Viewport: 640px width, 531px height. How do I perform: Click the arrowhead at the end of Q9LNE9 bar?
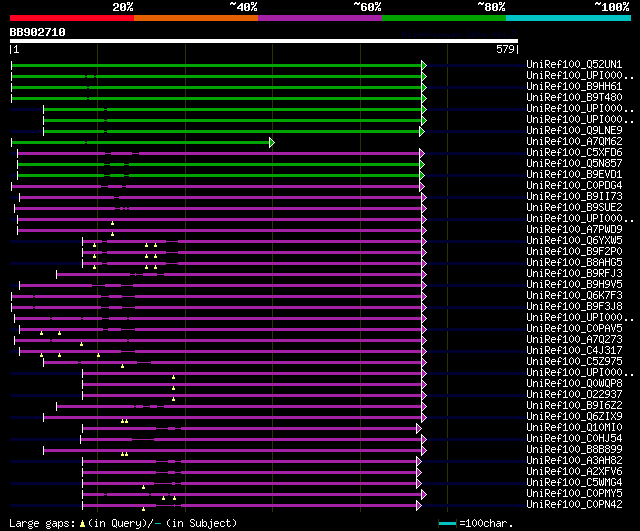424,131
